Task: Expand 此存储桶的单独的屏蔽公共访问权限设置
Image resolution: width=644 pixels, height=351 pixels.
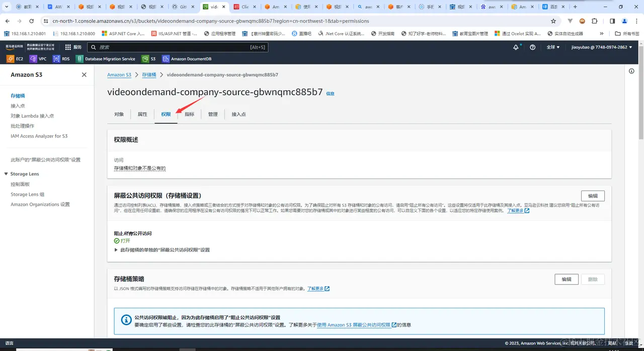Action: click(162, 250)
